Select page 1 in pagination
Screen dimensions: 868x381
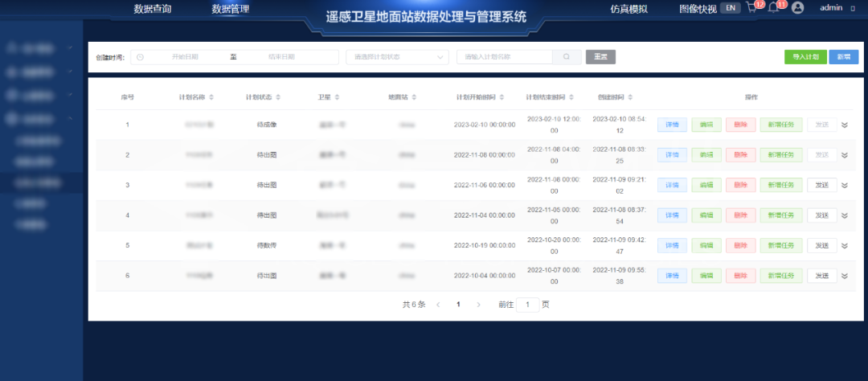(x=458, y=305)
